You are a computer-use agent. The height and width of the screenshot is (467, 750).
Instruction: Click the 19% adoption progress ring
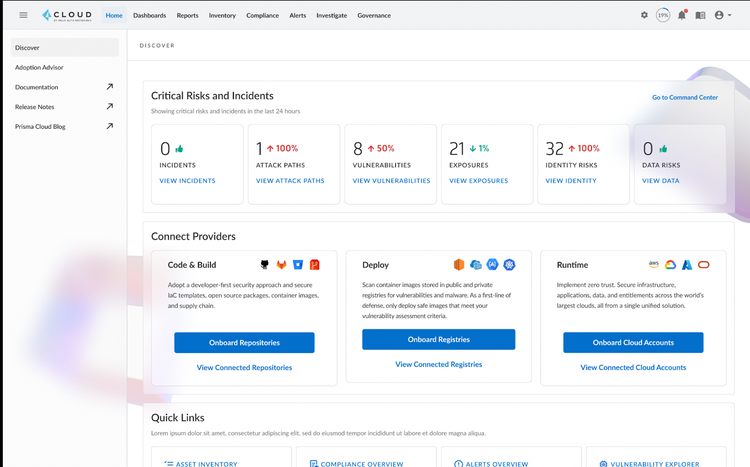(x=663, y=15)
